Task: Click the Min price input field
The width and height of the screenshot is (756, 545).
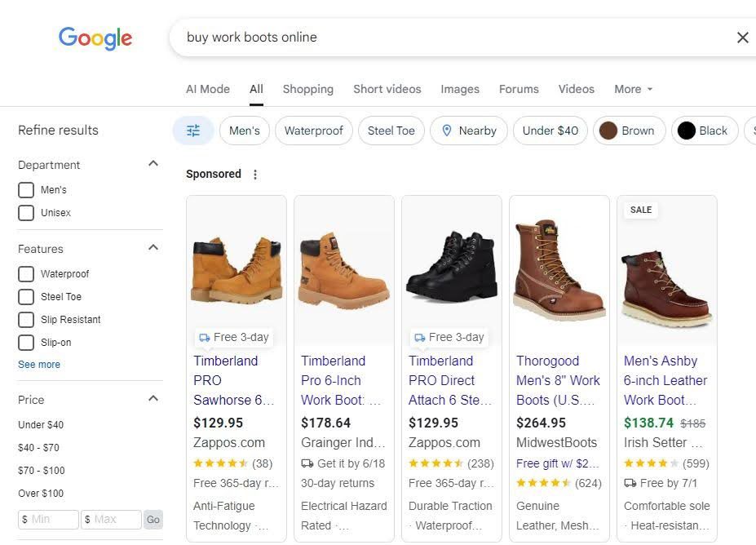Action: [x=47, y=519]
